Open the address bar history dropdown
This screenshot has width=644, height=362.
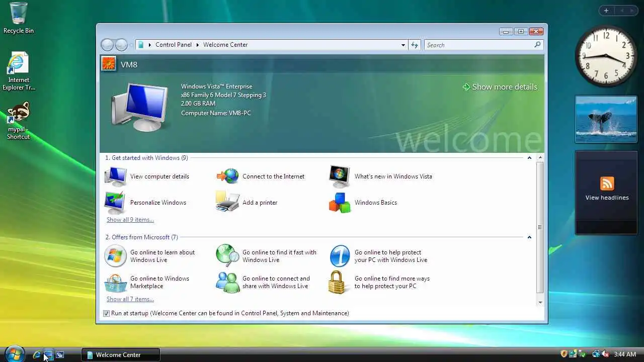tap(403, 45)
